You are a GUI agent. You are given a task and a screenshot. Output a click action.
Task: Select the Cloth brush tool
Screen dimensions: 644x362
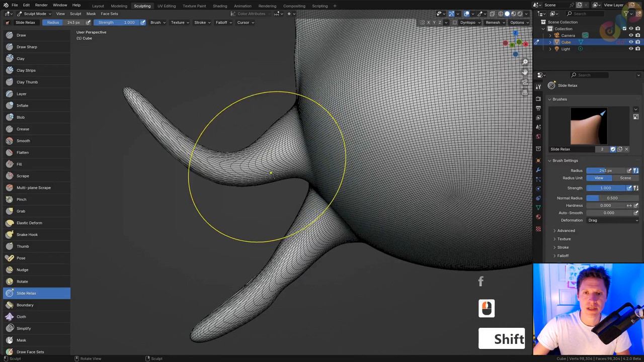tap(36, 317)
